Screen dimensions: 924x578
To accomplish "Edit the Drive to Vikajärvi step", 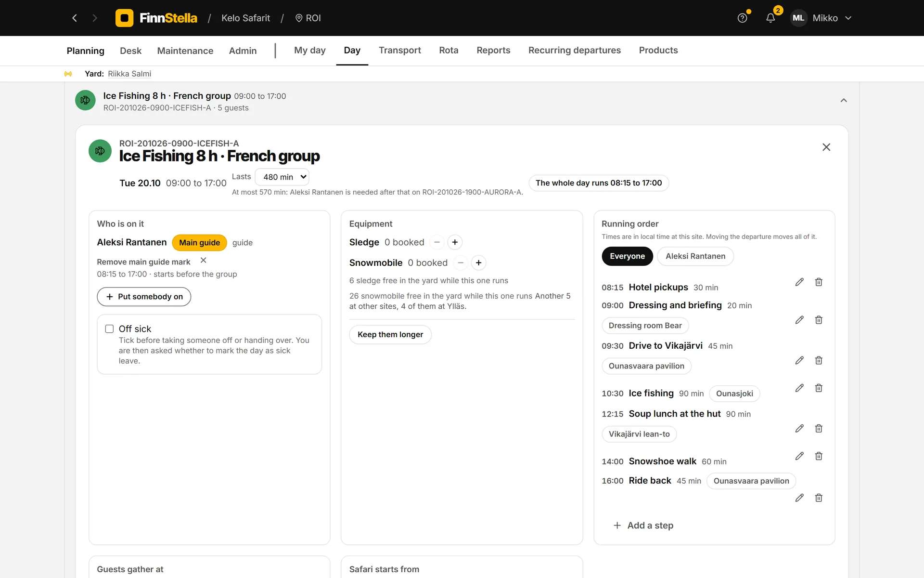I will [x=799, y=360].
